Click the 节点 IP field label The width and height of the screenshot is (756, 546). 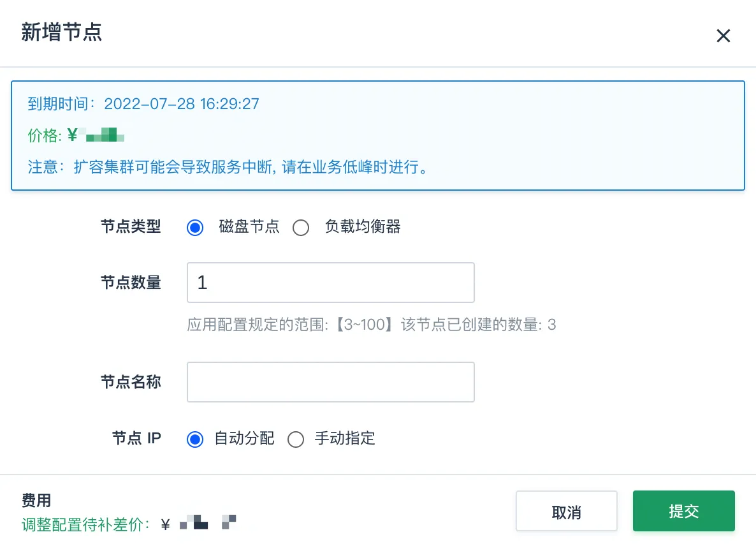(x=136, y=438)
